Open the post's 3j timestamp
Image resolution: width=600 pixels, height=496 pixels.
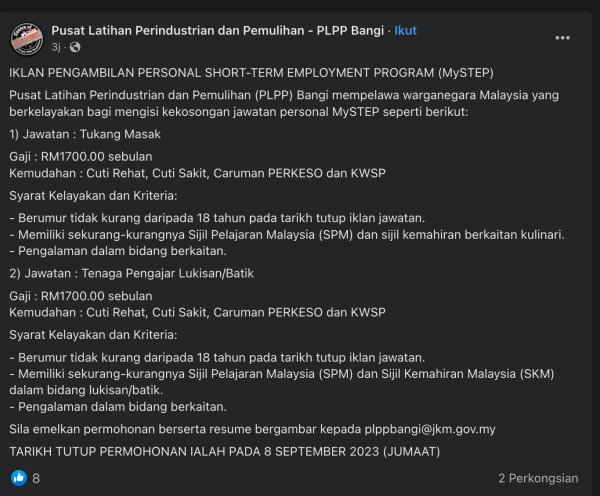pos(57,47)
